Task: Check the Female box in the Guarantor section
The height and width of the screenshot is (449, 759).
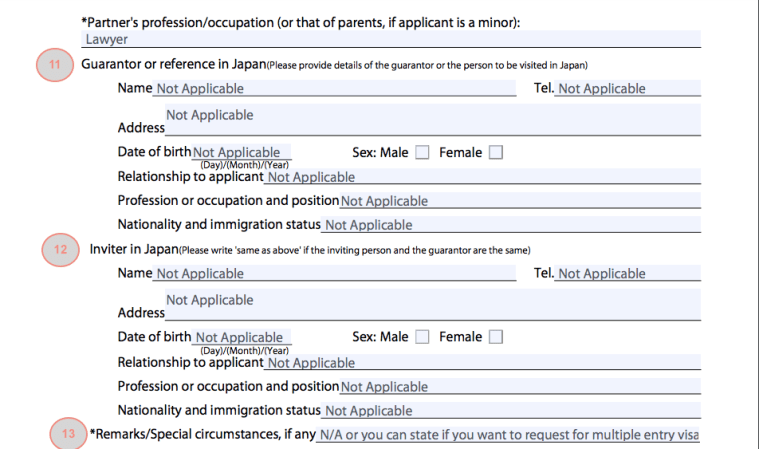Action: (x=495, y=153)
